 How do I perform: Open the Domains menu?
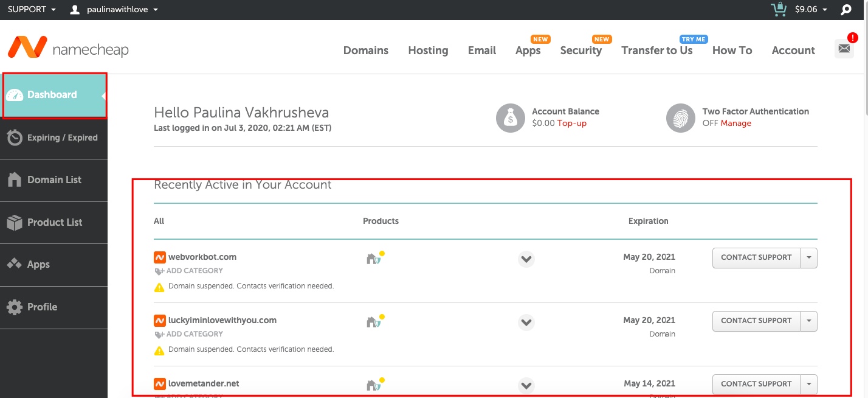pyautogui.click(x=366, y=51)
